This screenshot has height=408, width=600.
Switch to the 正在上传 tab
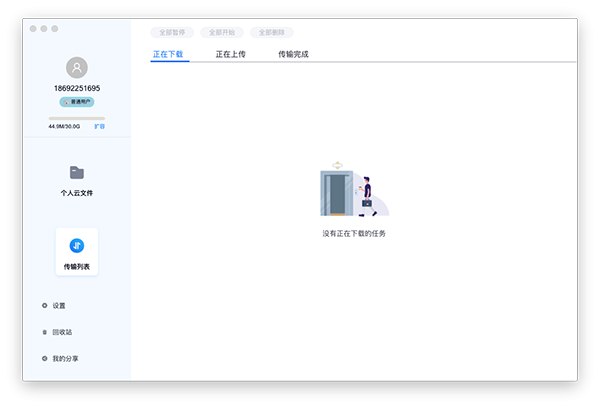[x=230, y=54]
